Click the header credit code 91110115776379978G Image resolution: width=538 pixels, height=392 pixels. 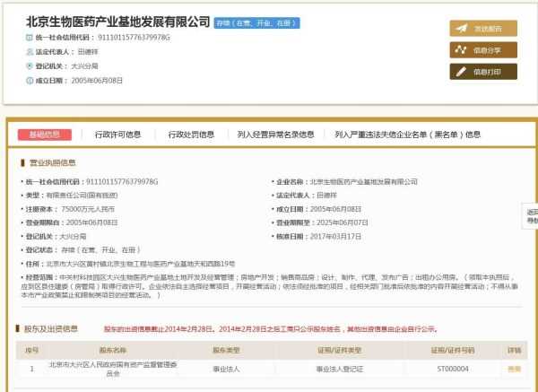[134, 38]
